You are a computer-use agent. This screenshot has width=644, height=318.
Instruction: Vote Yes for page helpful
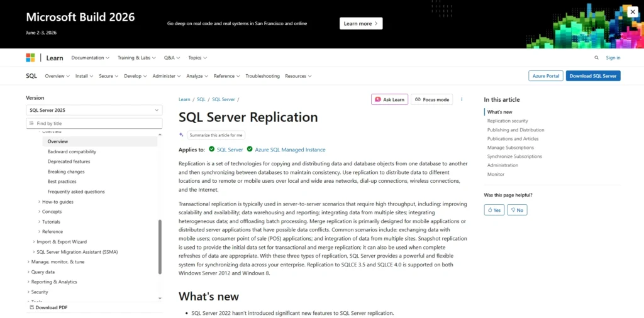(x=494, y=210)
